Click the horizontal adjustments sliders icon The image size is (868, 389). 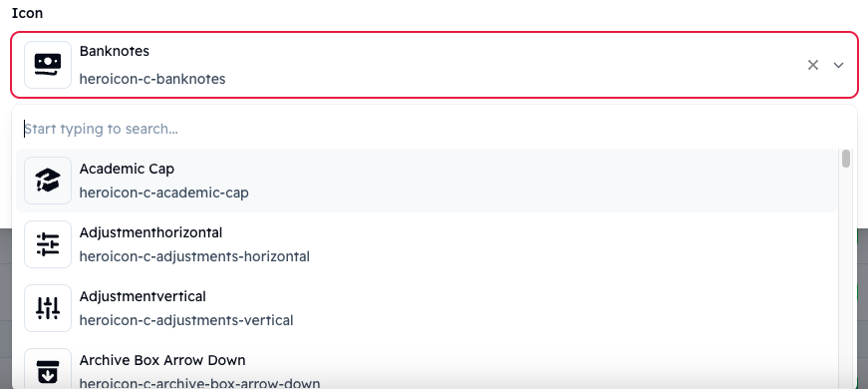pos(48,244)
